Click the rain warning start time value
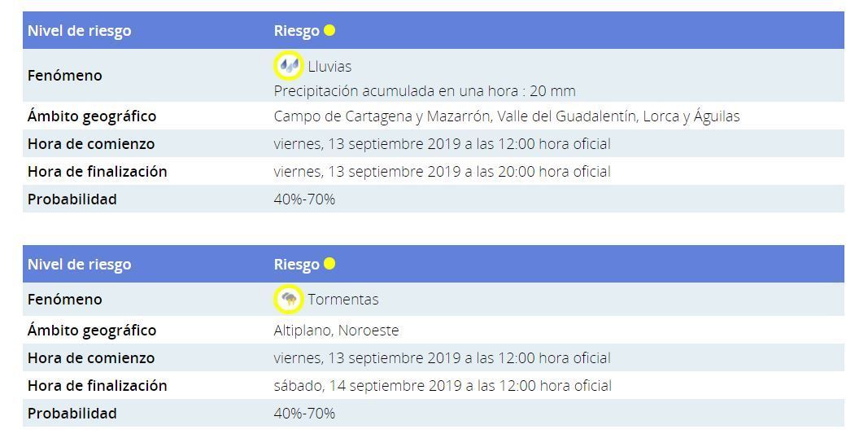Image resolution: width=868 pixels, height=447 pixels. click(x=442, y=144)
